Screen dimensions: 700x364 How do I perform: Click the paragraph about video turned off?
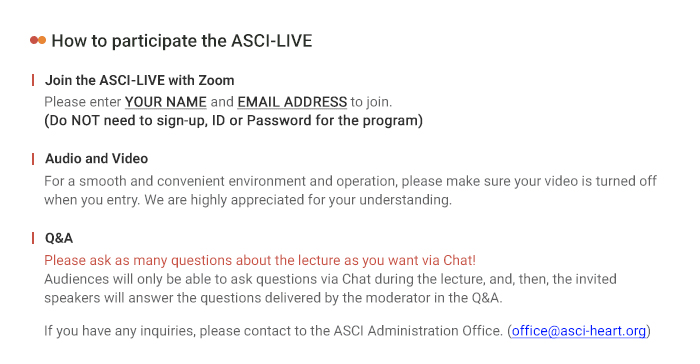[350, 190]
